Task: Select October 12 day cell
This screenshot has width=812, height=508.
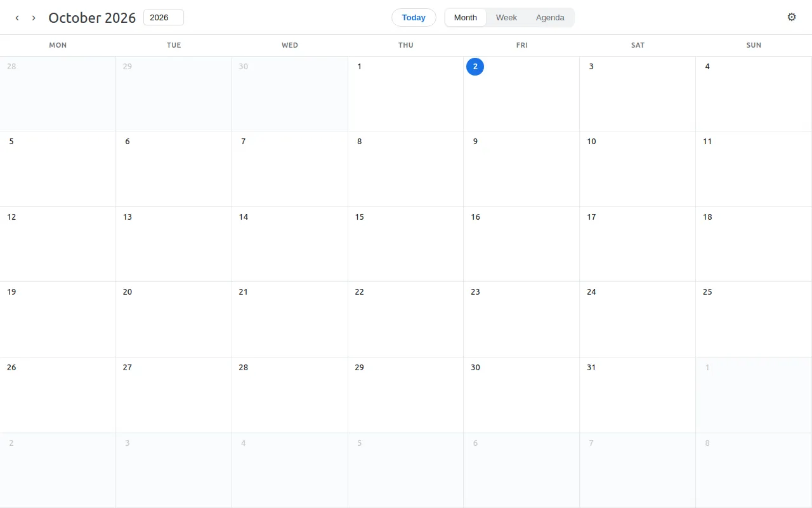Action: click(58, 244)
